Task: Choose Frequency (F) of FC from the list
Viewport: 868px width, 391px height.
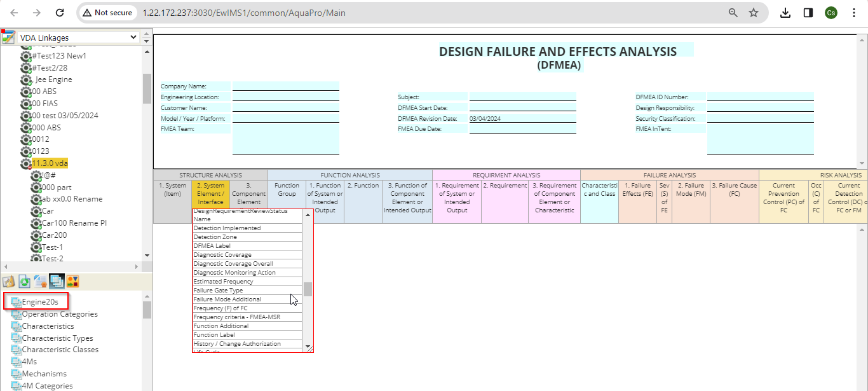Action: (x=247, y=308)
